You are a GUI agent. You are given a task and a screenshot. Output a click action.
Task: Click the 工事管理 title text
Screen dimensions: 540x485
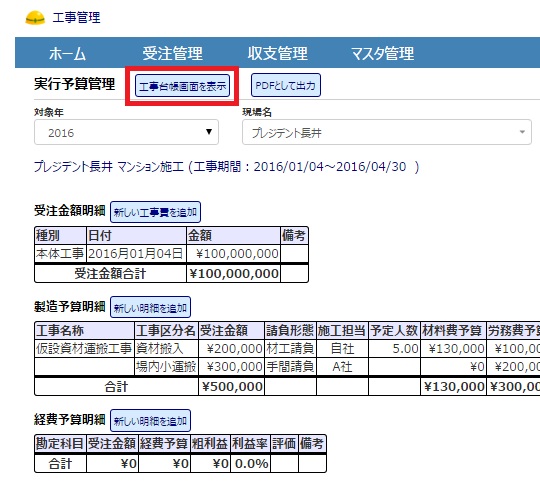pos(76,18)
